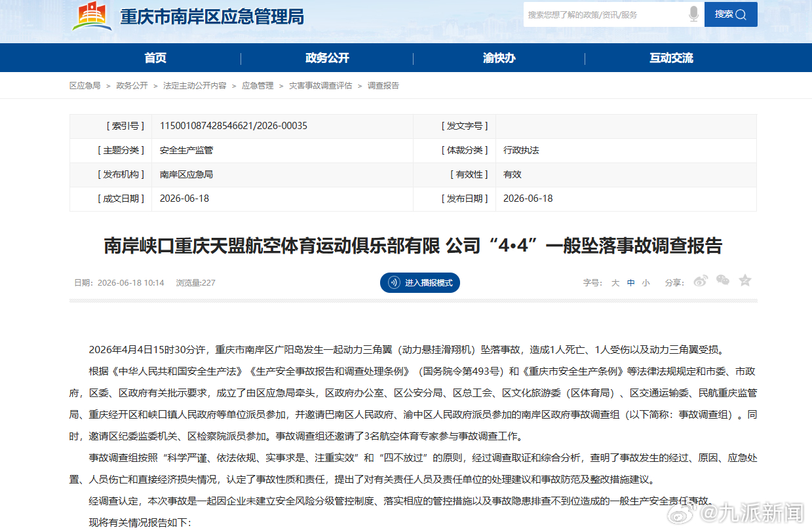Open 调查报告 breadcrumb link

(383, 86)
